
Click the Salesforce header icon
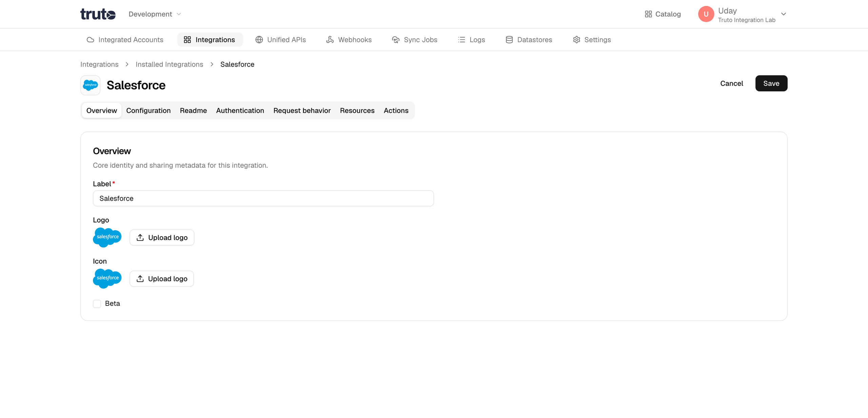pos(90,85)
